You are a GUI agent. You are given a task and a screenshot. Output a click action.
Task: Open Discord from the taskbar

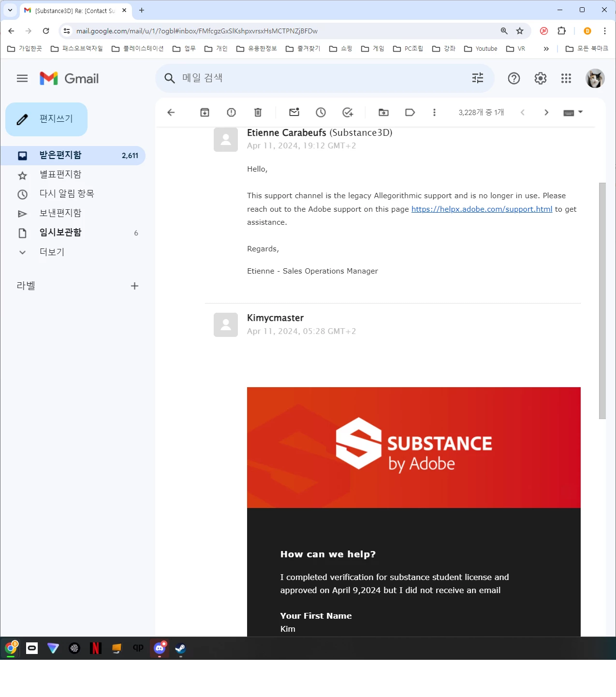(x=160, y=648)
